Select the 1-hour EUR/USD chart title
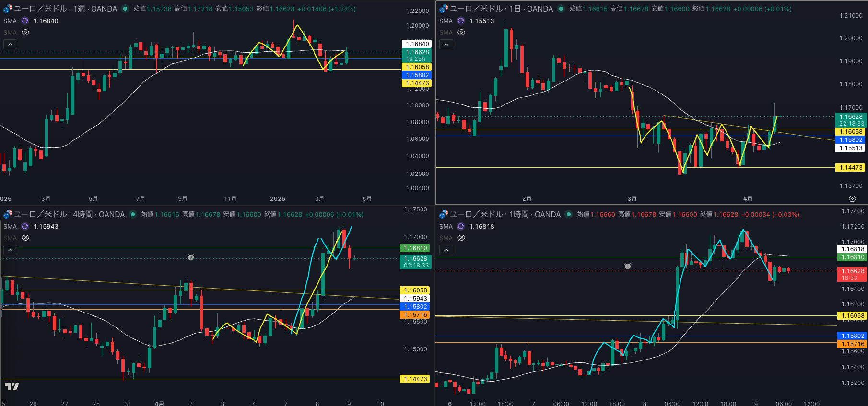Image resolution: width=868 pixels, height=406 pixels. tap(505, 214)
